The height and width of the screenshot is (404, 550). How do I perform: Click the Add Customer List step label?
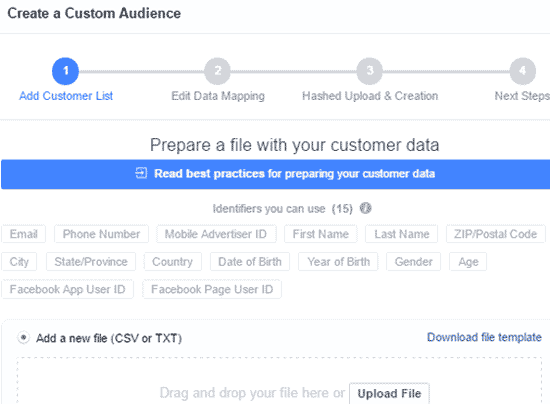(66, 96)
